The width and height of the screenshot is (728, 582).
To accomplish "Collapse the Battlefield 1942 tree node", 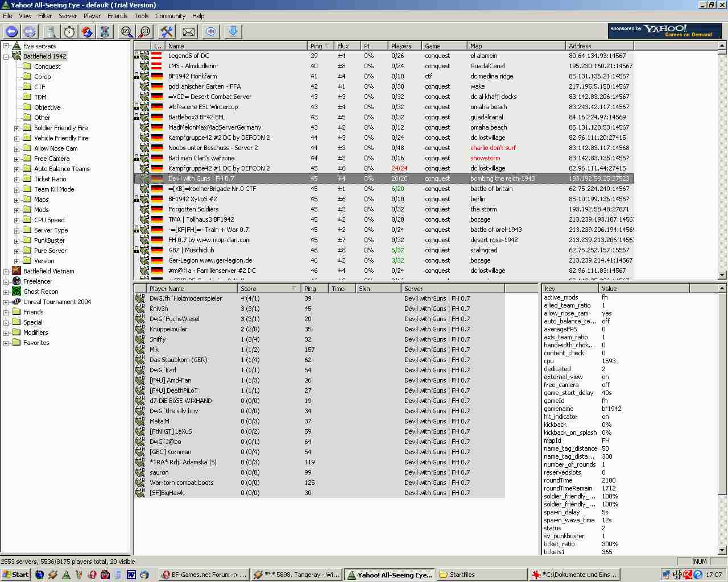I will [x=6, y=56].
